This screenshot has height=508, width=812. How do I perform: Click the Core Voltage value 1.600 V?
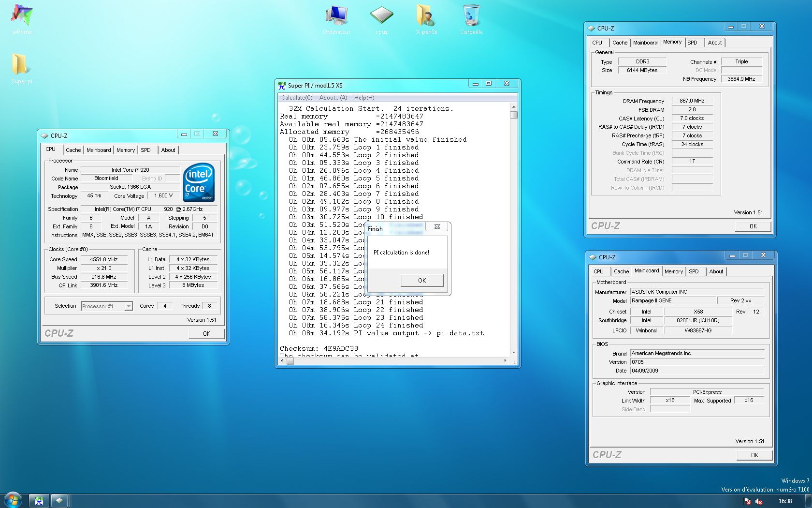(x=163, y=195)
